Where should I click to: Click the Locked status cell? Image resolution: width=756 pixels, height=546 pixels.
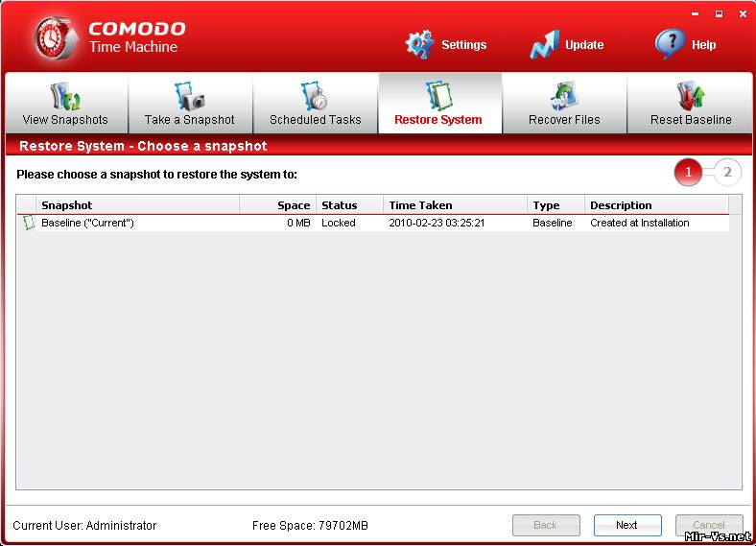(339, 223)
